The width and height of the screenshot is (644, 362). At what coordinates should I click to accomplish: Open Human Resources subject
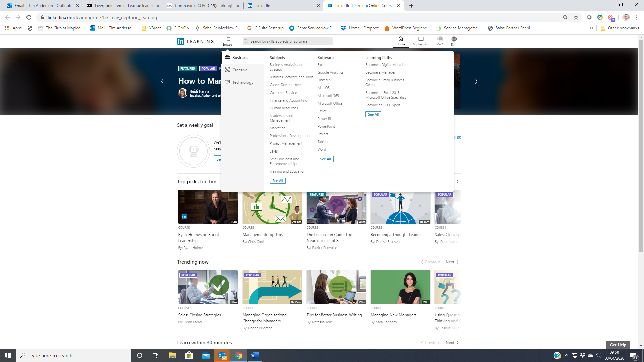[283, 108]
